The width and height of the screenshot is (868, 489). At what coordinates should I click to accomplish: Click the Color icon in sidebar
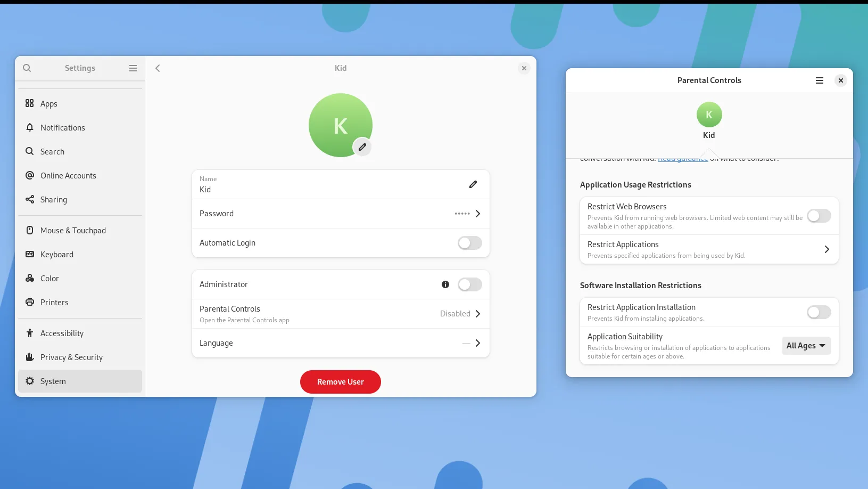30,278
